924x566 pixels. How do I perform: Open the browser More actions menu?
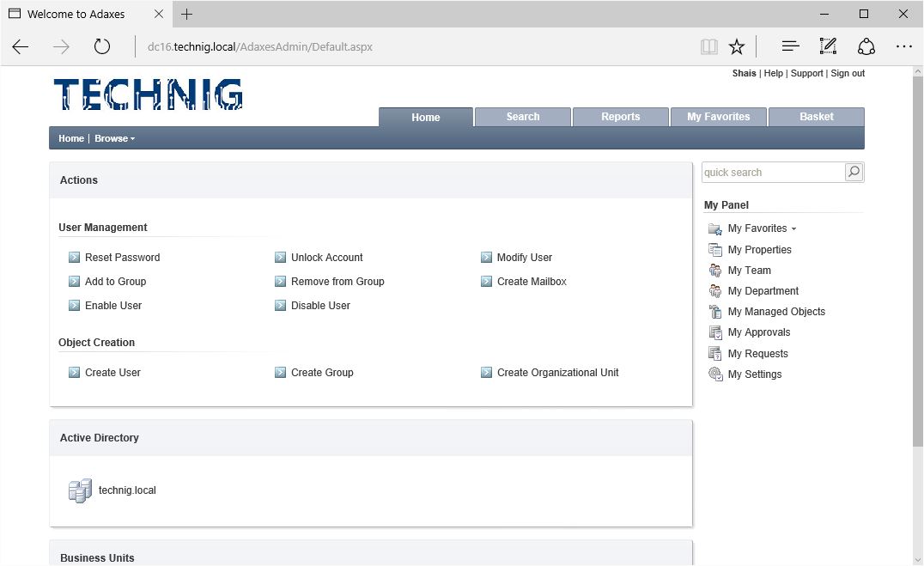(x=904, y=46)
